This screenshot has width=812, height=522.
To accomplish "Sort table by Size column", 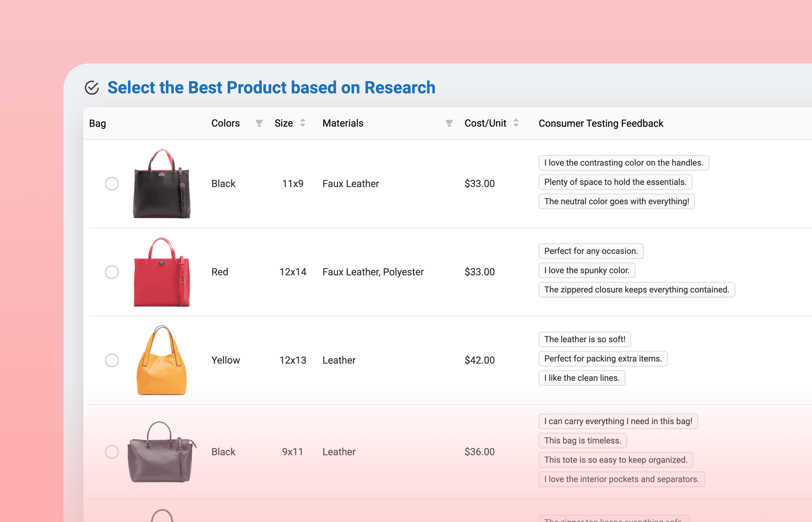I will (x=302, y=123).
